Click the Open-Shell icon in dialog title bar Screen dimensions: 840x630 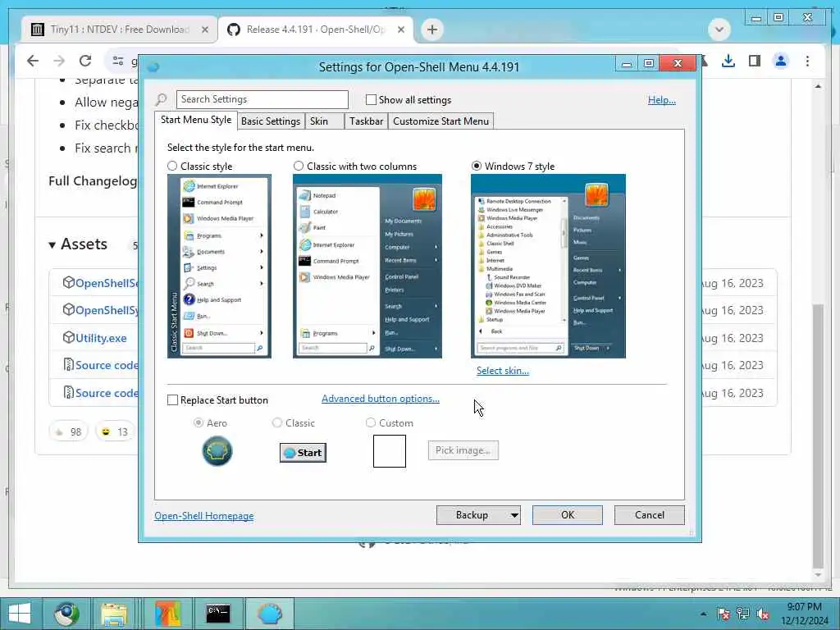[153, 67]
